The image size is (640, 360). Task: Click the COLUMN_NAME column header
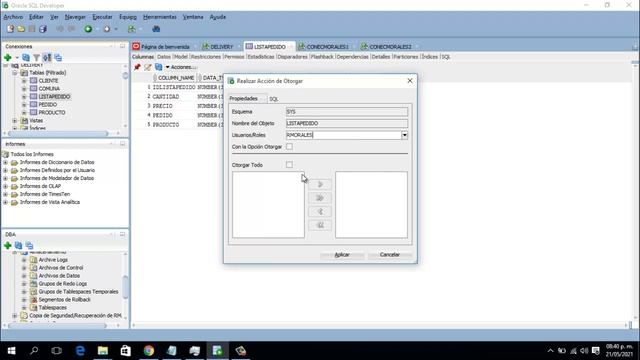point(176,78)
